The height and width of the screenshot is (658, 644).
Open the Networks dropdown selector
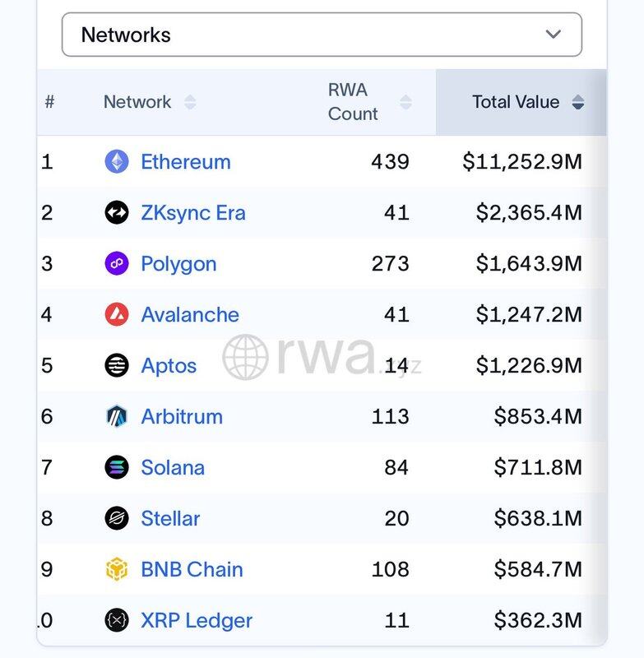(x=322, y=35)
